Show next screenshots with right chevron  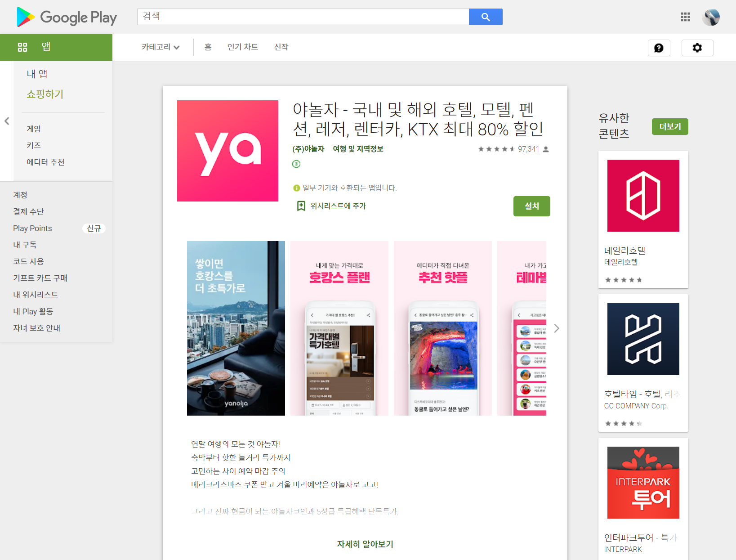(x=557, y=328)
